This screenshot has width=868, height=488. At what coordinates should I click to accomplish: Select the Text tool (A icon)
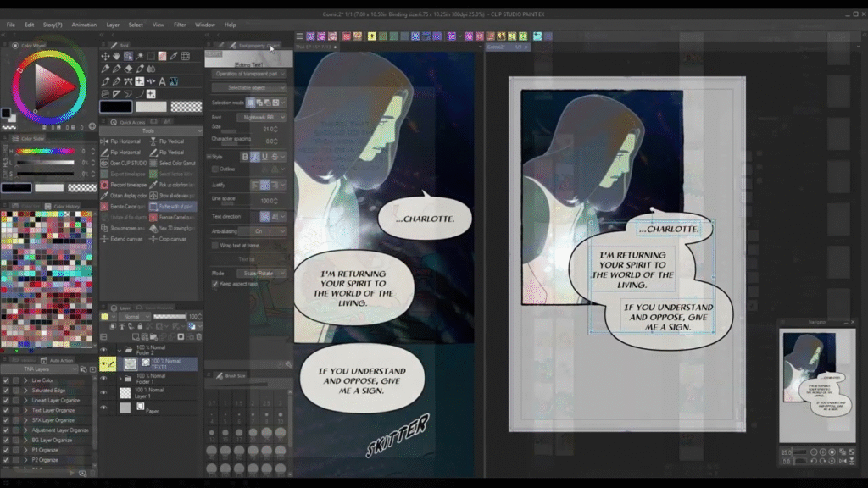[x=162, y=81]
